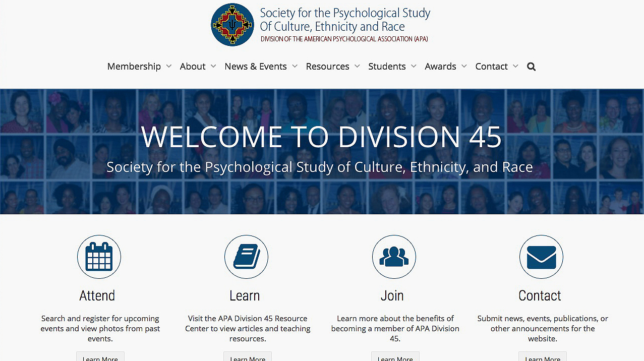644x361 pixels.
Task: Click the Society for the Psychological Study title
Action: click(345, 20)
